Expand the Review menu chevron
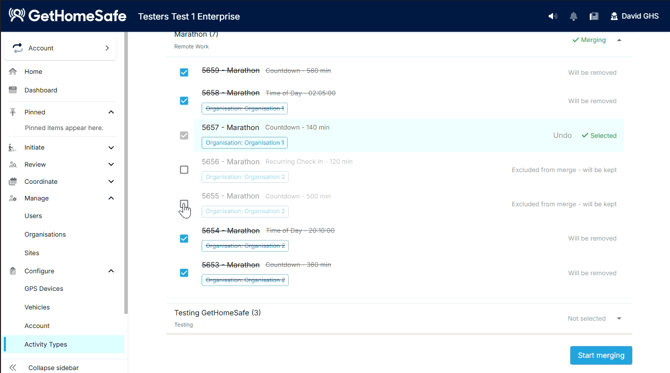The image size is (670, 373). (x=111, y=164)
